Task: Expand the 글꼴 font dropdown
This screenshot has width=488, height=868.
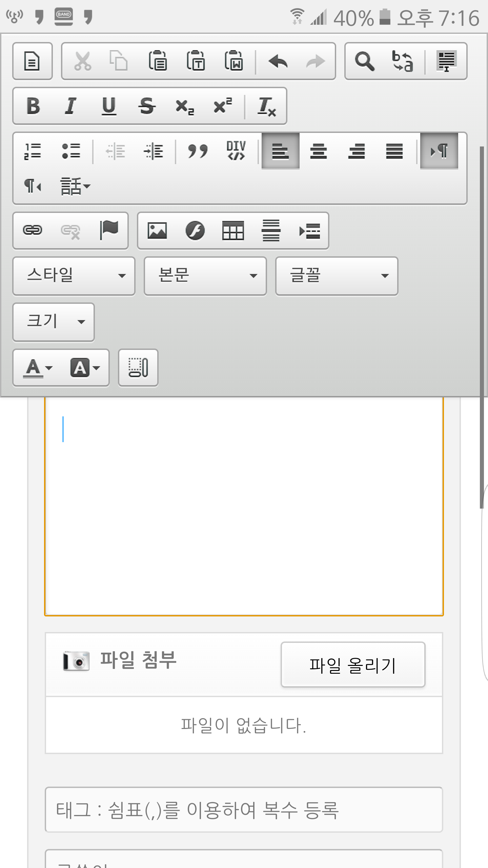Action: 337,276
